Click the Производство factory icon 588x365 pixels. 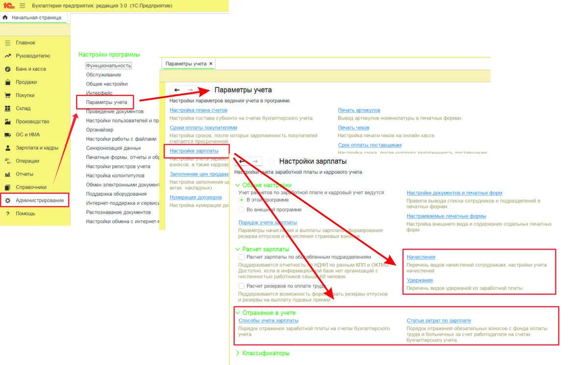pos(7,121)
